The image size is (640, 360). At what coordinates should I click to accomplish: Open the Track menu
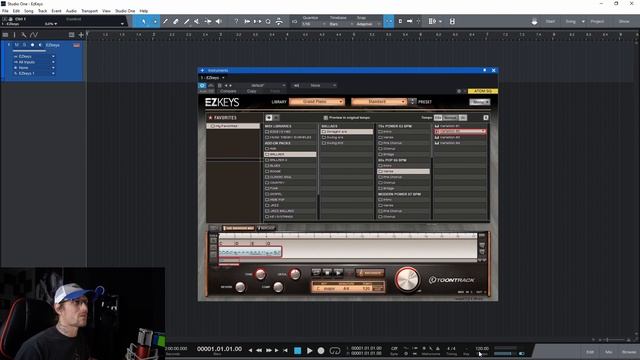click(x=42, y=11)
